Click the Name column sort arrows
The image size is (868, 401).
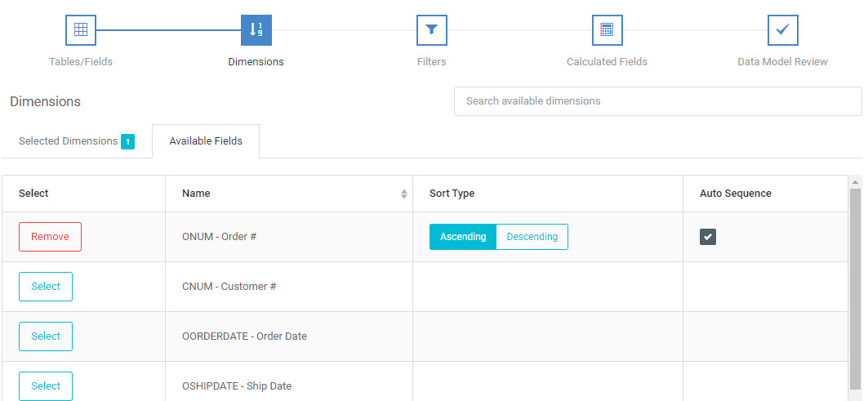[x=404, y=194]
